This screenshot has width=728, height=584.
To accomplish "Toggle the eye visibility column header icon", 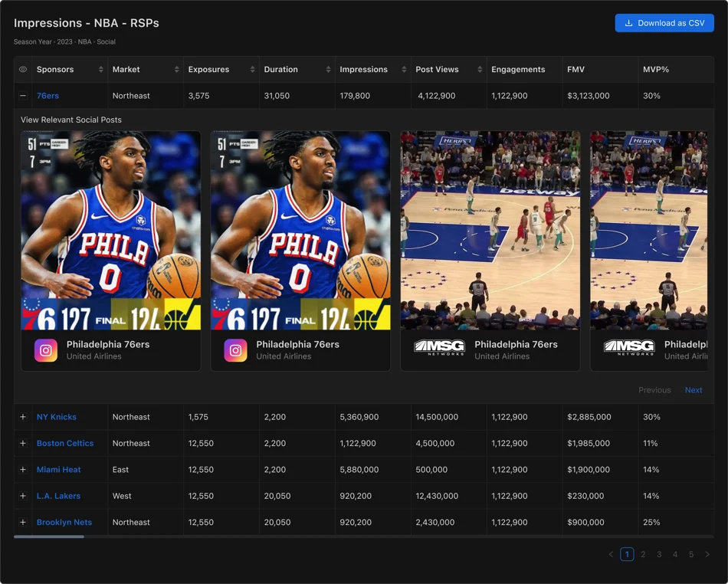I will tap(23, 69).
